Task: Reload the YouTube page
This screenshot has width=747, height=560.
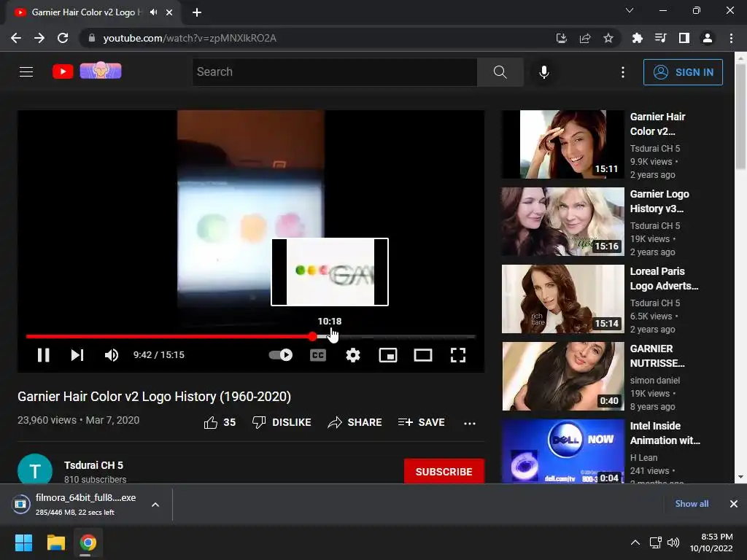Action: (63, 38)
